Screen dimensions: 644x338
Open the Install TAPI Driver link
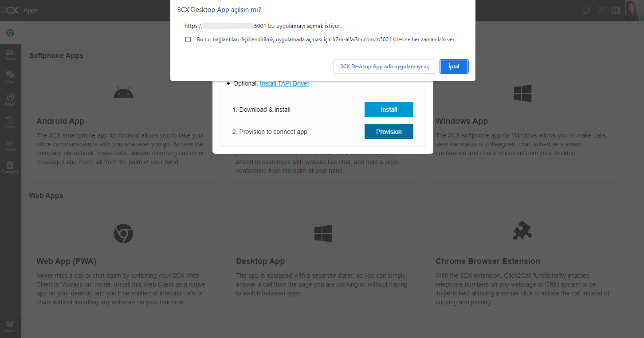click(x=284, y=83)
